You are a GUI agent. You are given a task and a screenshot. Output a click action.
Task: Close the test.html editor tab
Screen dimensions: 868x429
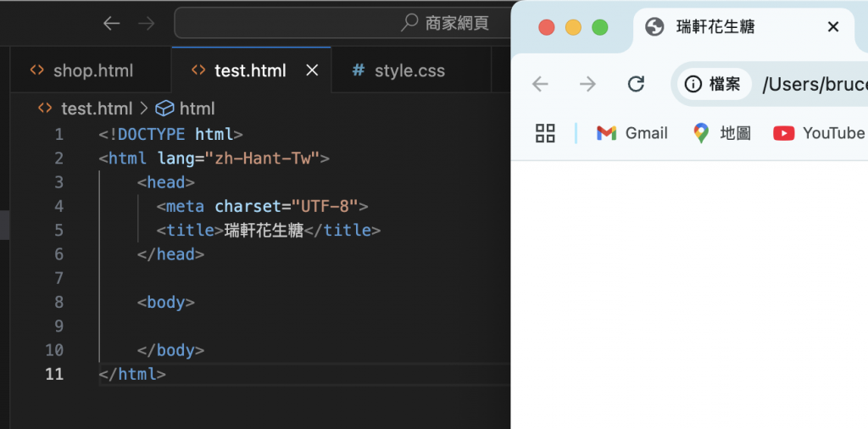pyautogui.click(x=312, y=70)
